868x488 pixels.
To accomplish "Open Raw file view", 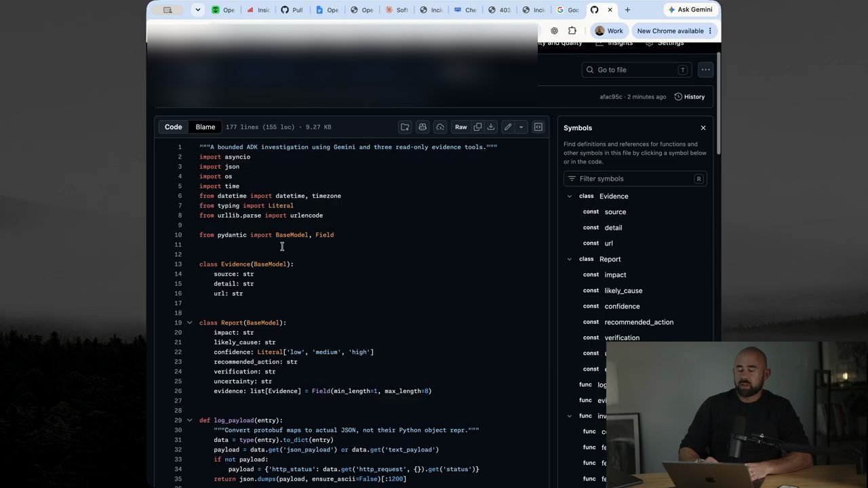I will point(461,127).
